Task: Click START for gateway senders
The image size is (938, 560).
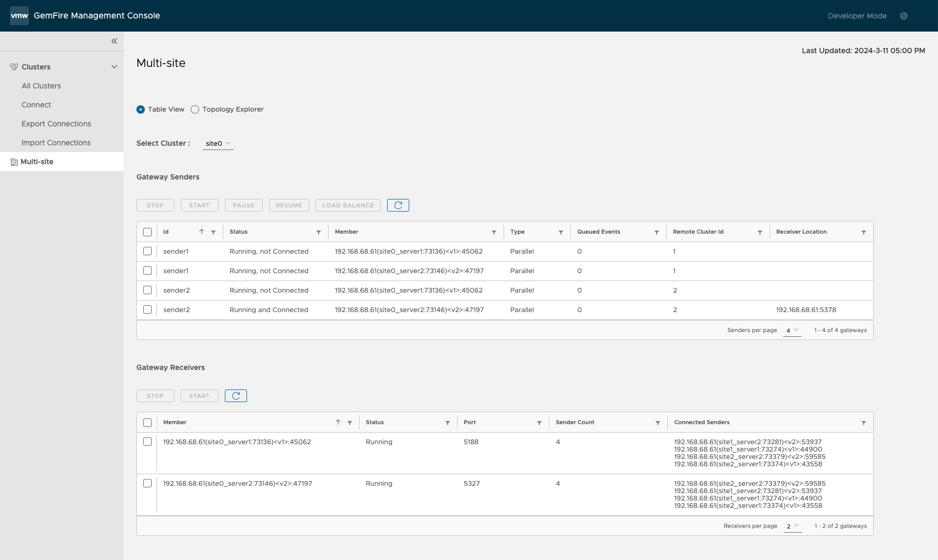Action: coord(200,205)
